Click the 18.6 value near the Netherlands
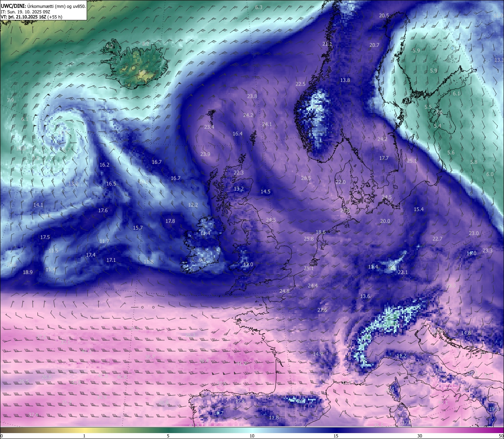Viewport: 504px width, 439px height. point(321,232)
